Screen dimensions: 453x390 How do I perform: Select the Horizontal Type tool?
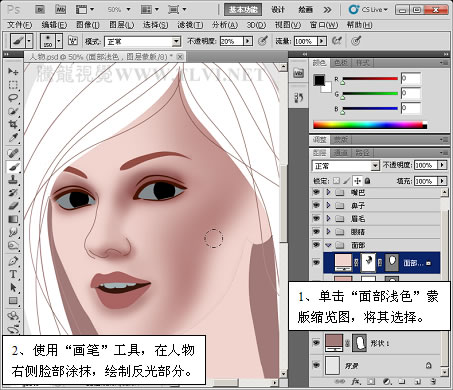[x=13, y=274]
